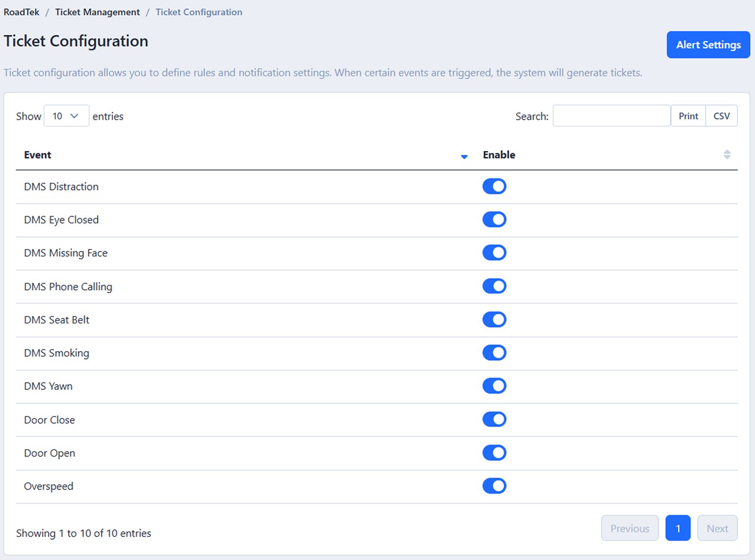Go to RoadTek breadcrumb link
Viewport: 755px width, 560px height.
(x=22, y=12)
